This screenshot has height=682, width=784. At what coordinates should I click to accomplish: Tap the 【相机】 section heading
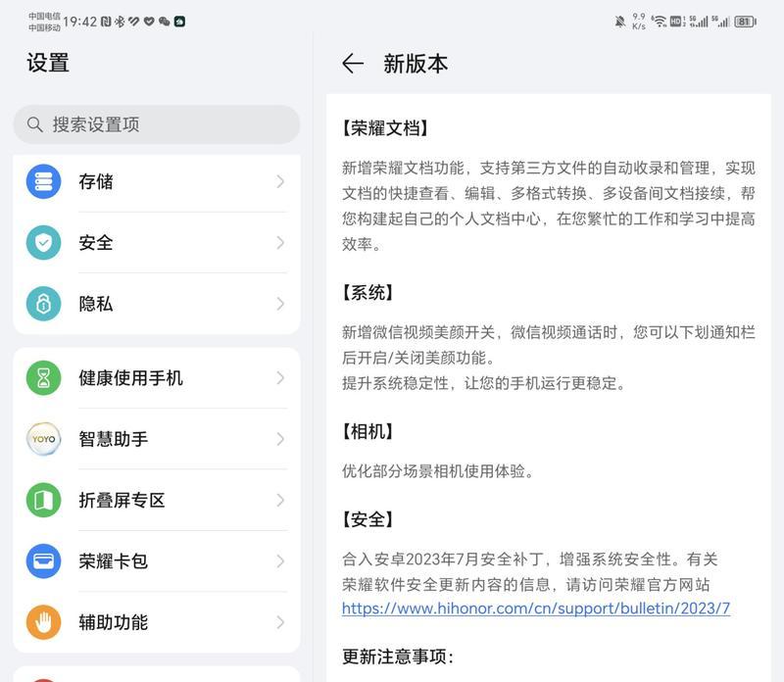coord(367,431)
